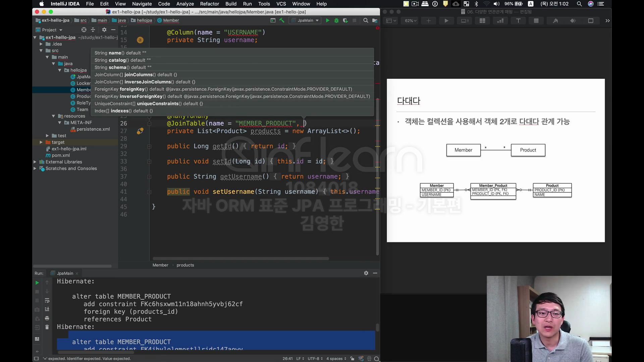Start debugging with the green bug icon

pos(336,20)
